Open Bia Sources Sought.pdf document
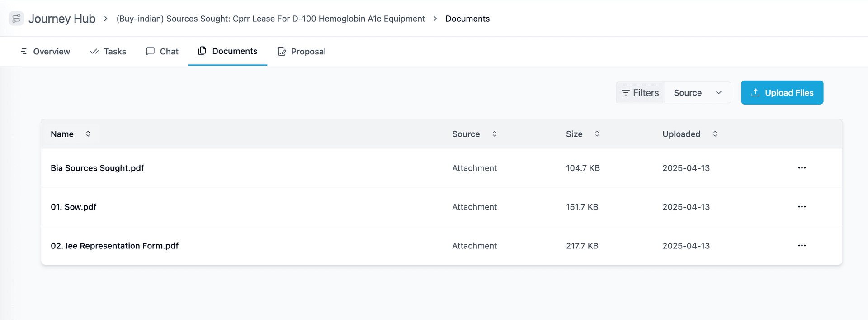 coord(97,168)
